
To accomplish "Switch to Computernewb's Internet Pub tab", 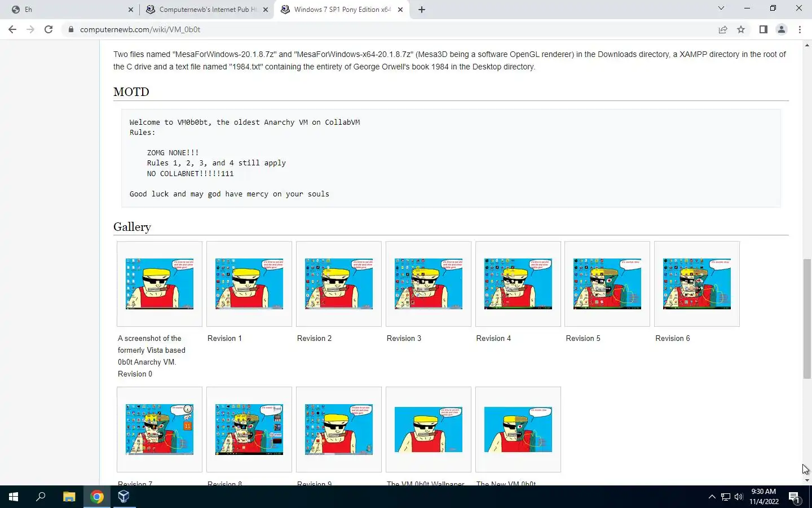I will point(206,10).
